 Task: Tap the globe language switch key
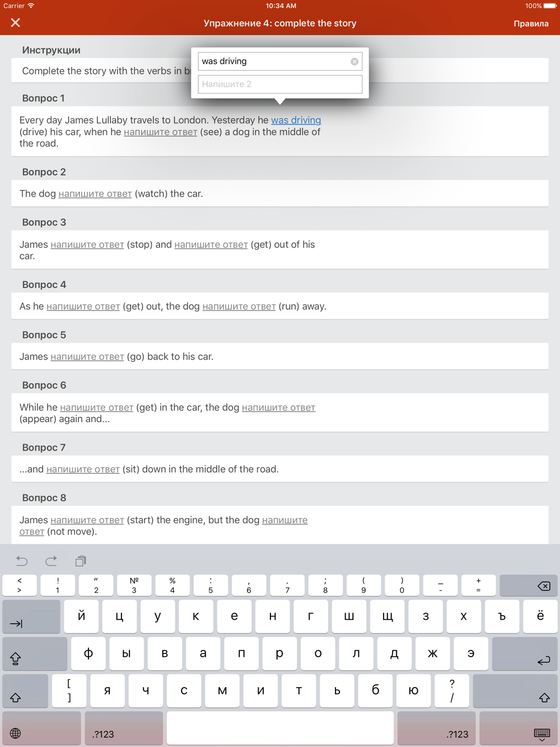(x=42, y=729)
